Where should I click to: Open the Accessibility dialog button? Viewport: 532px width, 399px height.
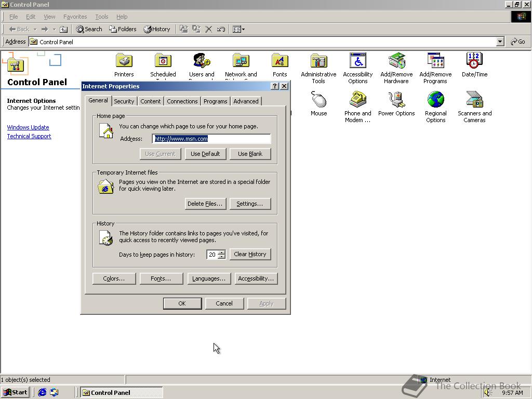[256, 278]
